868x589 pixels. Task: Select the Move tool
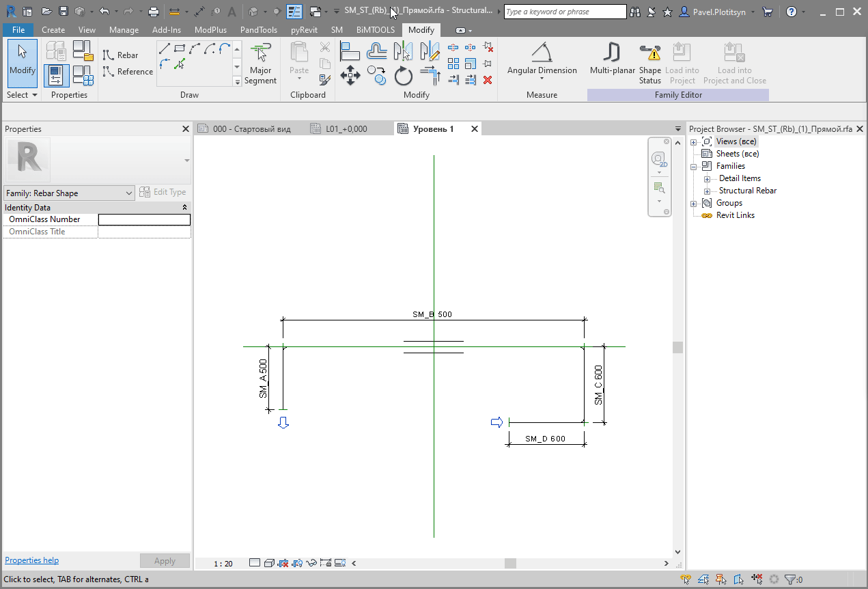click(x=350, y=75)
